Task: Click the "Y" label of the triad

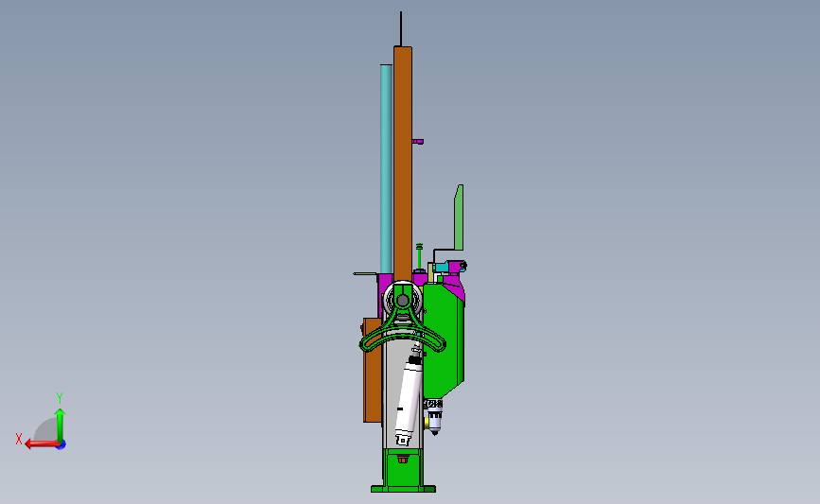Action: coord(60,398)
